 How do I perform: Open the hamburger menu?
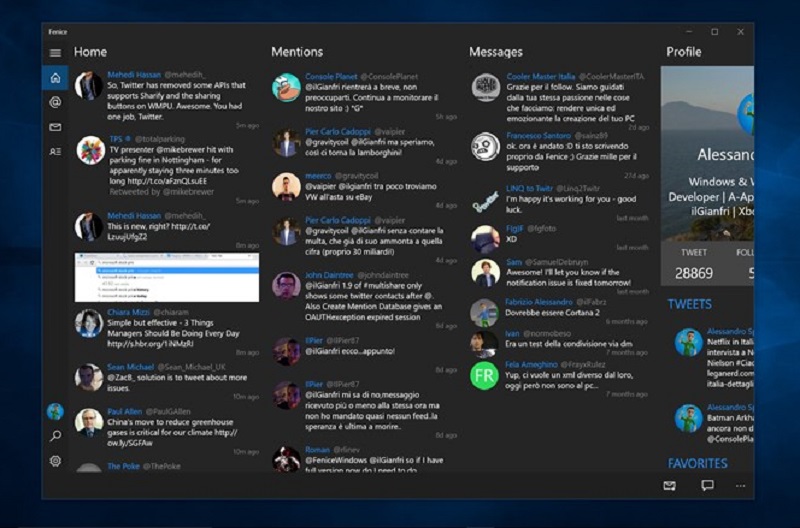point(55,53)
